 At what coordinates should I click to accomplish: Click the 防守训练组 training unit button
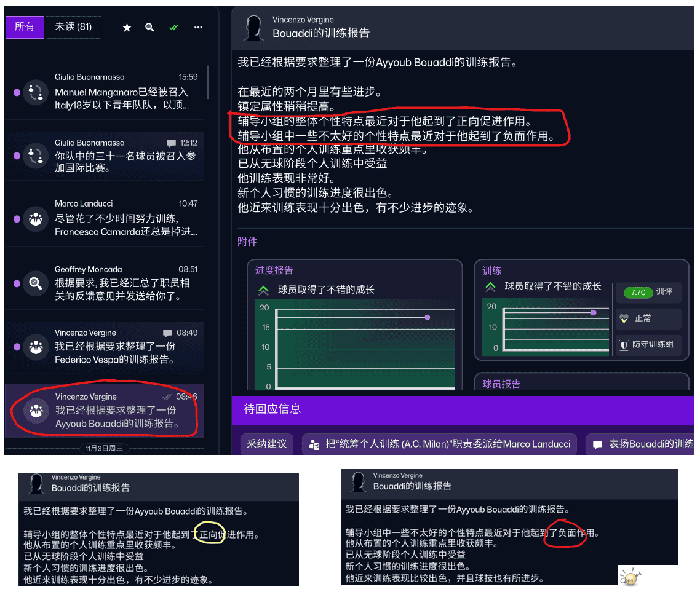click(649, 345)
